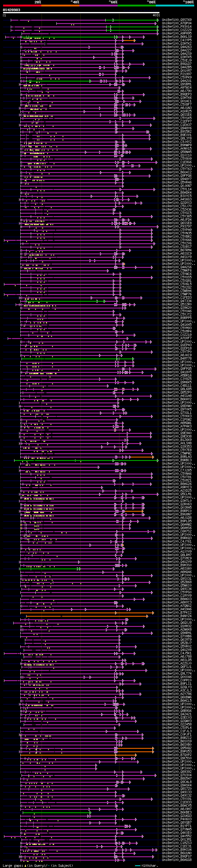The width and height of the screenshot is (197, 868).
Task: Select the UniRef100_Q3HTK2 label
Action: (x=177, y=43)
